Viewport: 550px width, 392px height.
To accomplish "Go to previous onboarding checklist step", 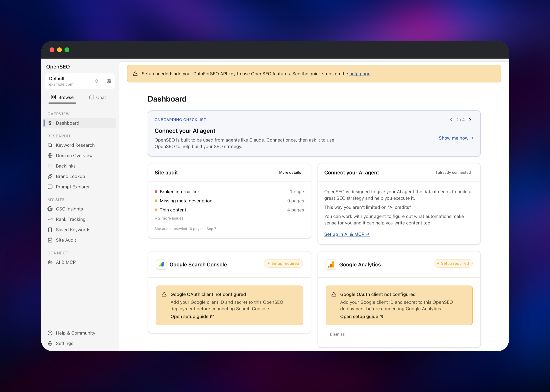I will [451, 120].
